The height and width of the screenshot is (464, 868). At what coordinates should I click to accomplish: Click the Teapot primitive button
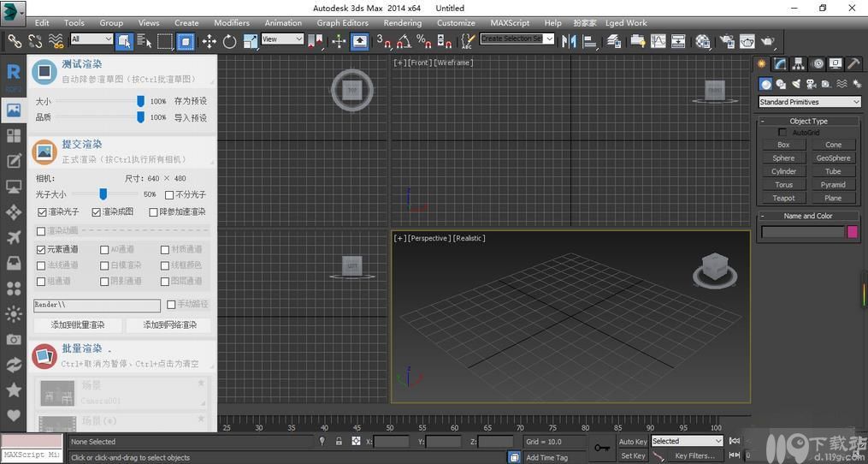point(784,198)
